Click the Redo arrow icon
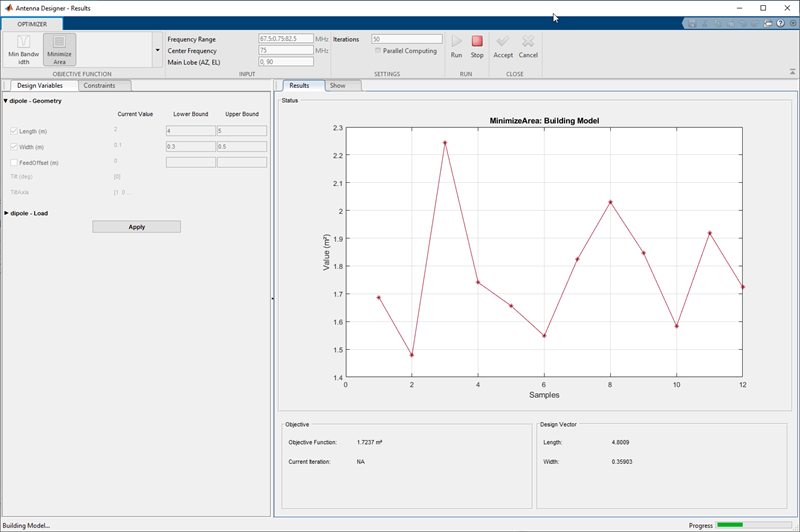Image resolution: width=800 pixels, height=532 pixels. (755, 23)
